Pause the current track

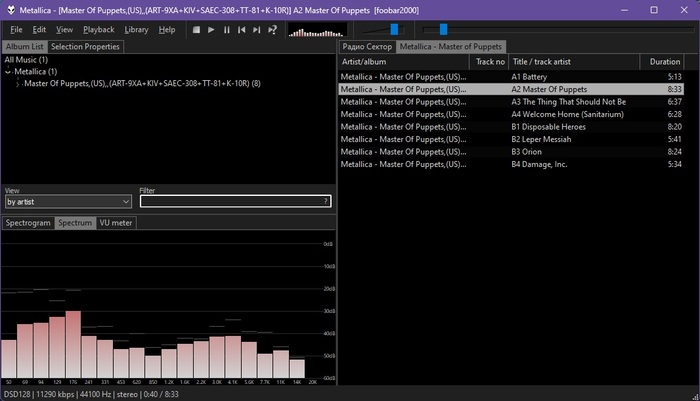[227, 30]
